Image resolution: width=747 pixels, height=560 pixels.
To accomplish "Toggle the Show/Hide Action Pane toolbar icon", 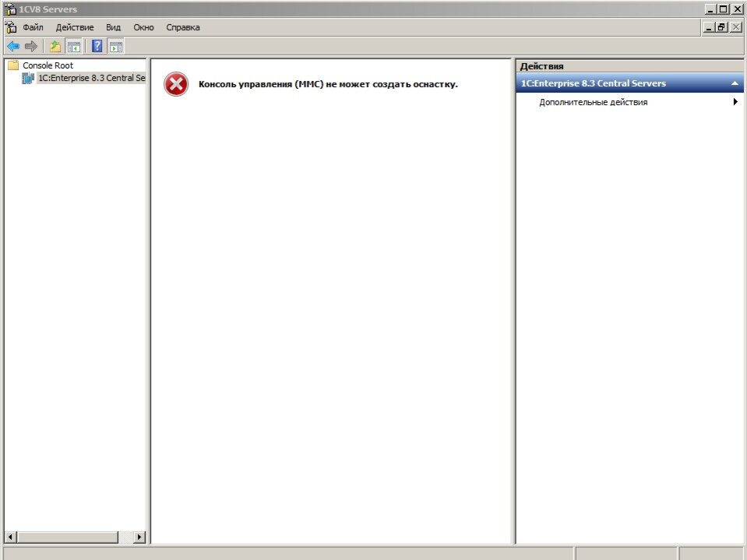I will tap(116, 46).
